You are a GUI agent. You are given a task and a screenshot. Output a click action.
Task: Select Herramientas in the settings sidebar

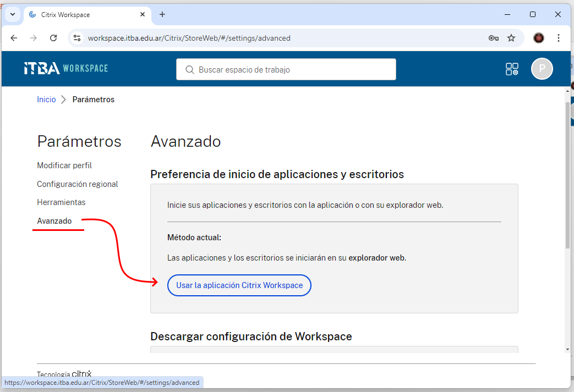pyautogui.click(x=61, y=202)
